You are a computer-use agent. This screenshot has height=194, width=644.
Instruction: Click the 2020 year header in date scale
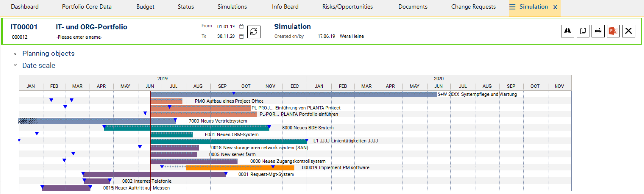pyautogui.click(x=439, y=79)
